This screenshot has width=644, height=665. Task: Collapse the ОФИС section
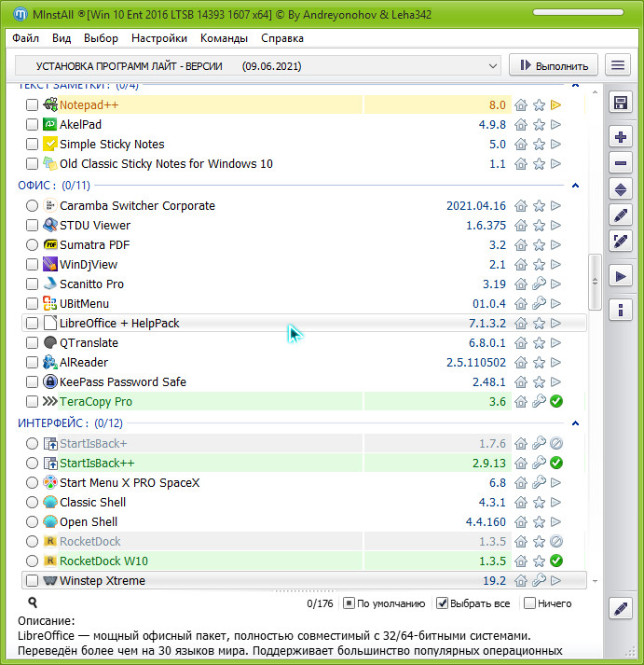point(575,186)
